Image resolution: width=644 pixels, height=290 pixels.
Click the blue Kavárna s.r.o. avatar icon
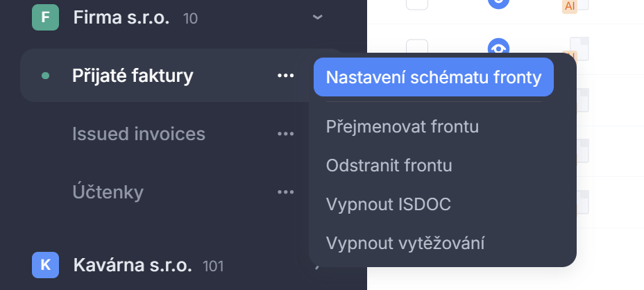45,264
